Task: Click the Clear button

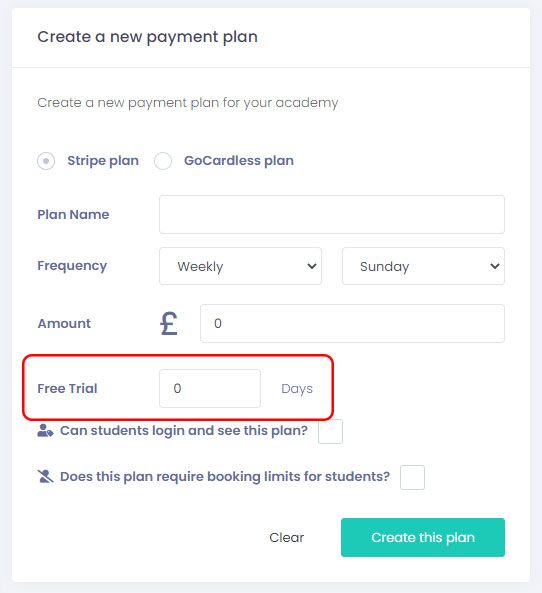Action: 286,537
